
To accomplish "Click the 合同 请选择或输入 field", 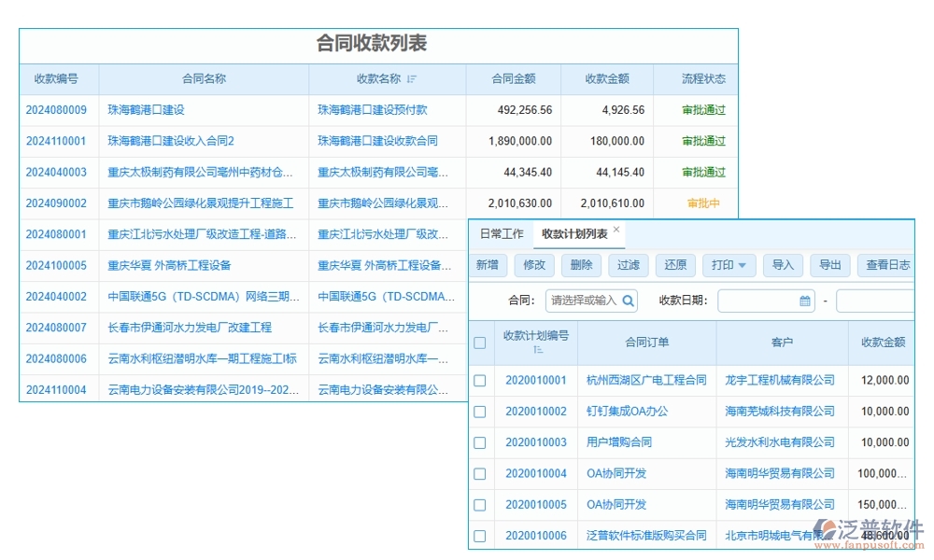I will tap(584, 301).
